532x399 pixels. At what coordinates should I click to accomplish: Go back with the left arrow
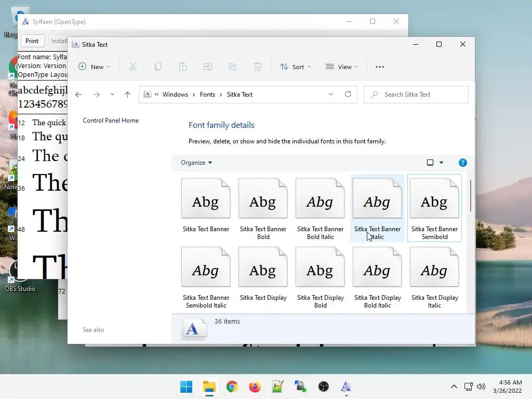[x=78, y=95]
